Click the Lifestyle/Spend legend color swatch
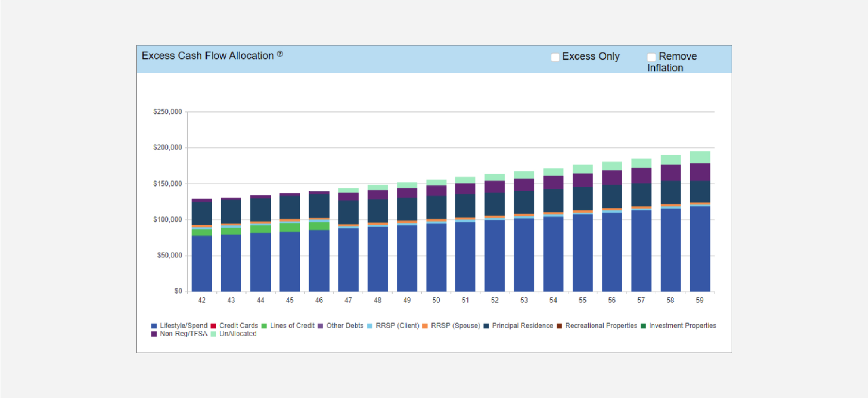Screen dimensions: 868x398 (154, 326)
